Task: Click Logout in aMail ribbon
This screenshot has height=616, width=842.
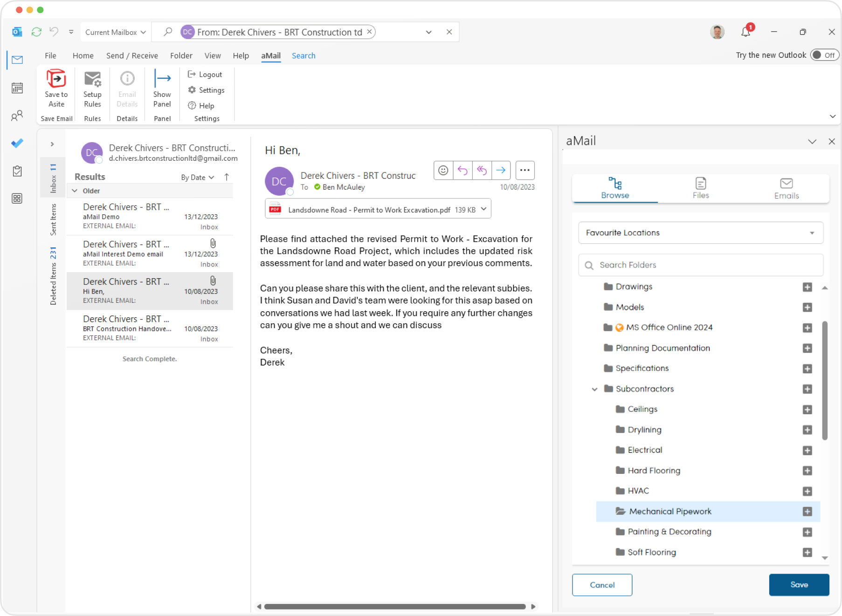Action: pos(205,75)
